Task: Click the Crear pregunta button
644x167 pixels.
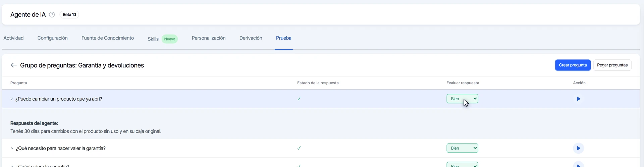Action: 573,65
